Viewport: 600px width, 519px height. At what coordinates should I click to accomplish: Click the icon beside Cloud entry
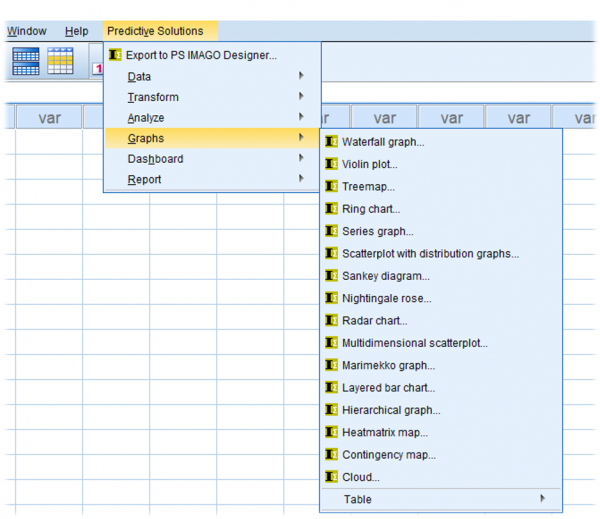[x=332, y=477]
